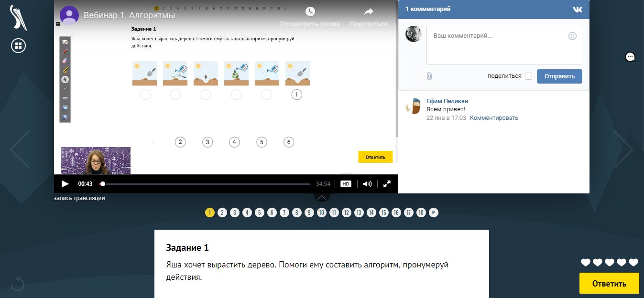Open the grid menu icon below logo
644x298 pixels.
point(18,46)
